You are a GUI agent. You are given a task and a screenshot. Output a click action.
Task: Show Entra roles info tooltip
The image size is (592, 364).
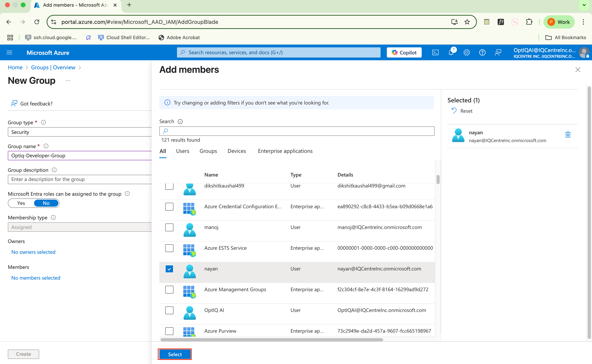(x=127, y=194)
